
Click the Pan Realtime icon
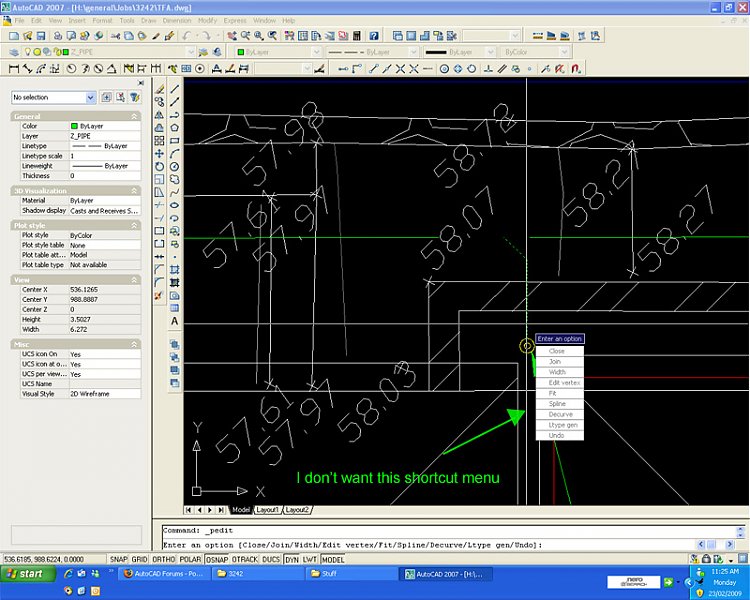point(232,36)
